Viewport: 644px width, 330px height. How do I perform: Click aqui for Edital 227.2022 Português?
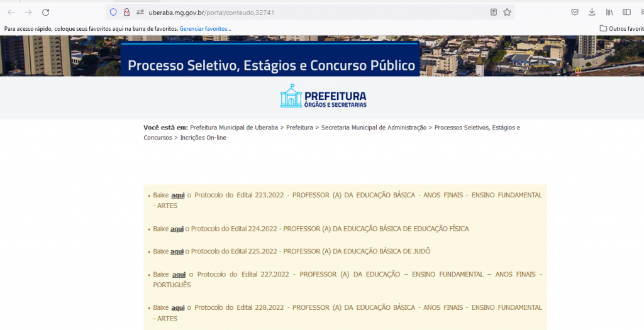pyautogui.click(x=179, y=274)
